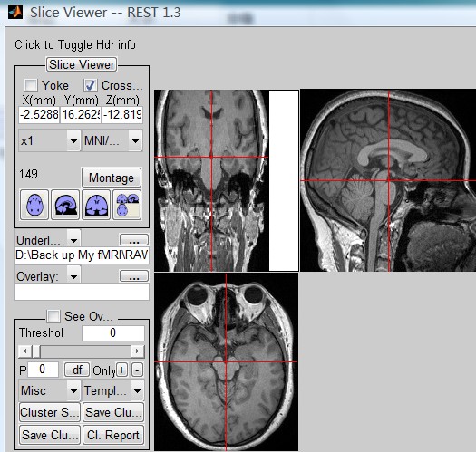The image size is (476, 452).
Task: Select the sagittal view icon
Action: 65,205
